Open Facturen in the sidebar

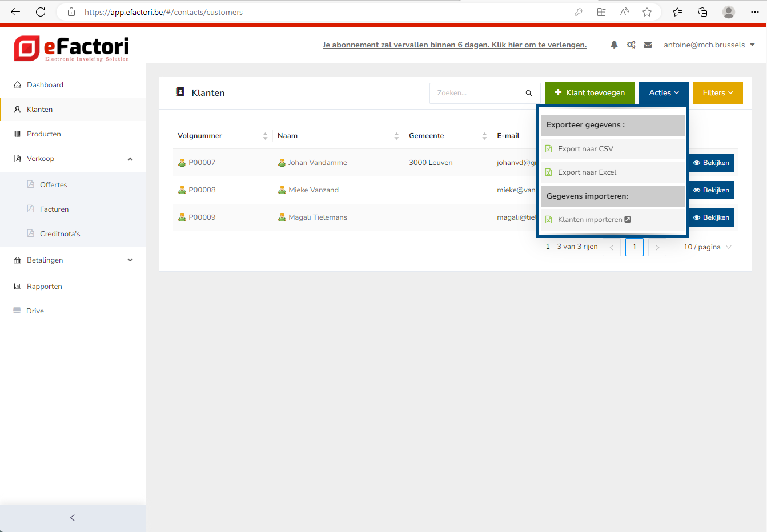coord(54,209)
